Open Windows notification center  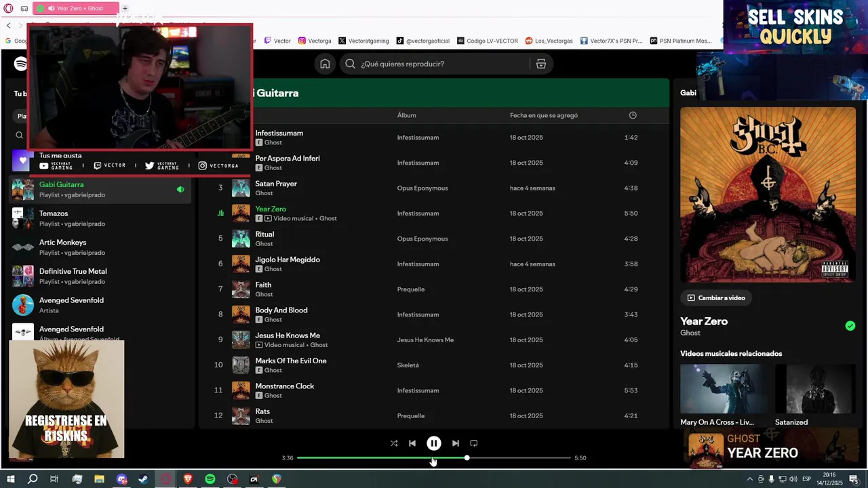tap(854, 479)
